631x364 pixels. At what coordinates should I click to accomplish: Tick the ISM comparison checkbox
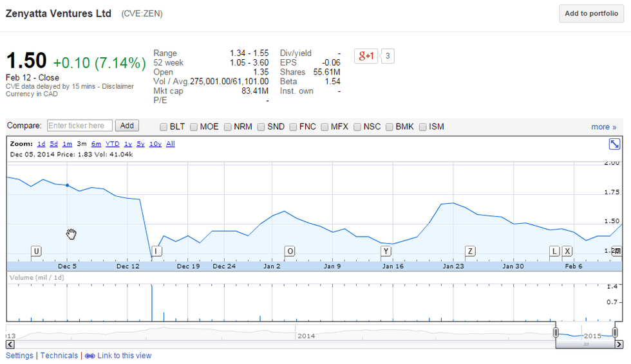coord(423,127)
